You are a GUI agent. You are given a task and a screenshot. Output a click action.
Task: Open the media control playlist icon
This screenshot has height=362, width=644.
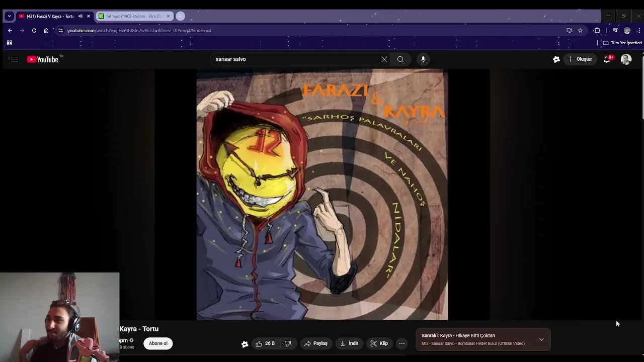point(615,30)
